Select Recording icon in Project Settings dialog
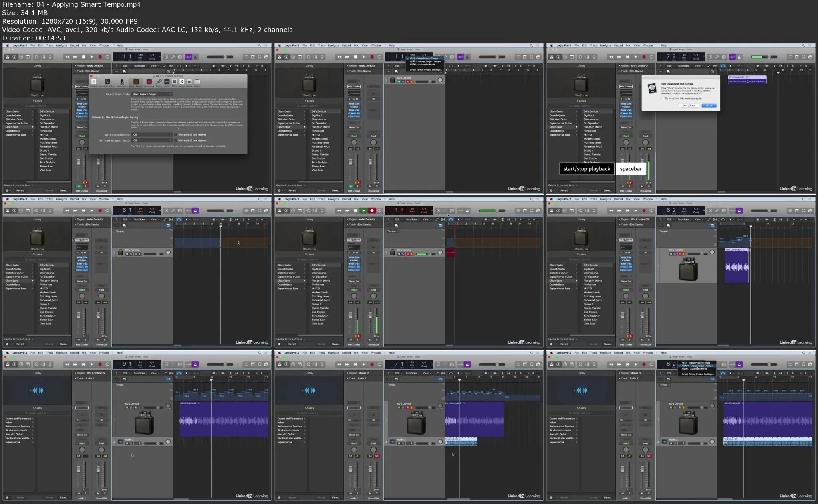Viewport: 818px width, 504px height. 149,83
